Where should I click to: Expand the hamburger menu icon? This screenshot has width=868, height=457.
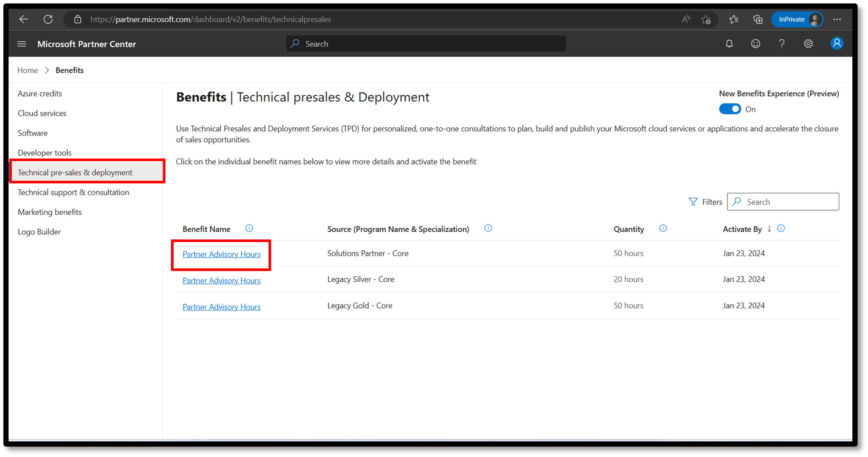[21, 44]
